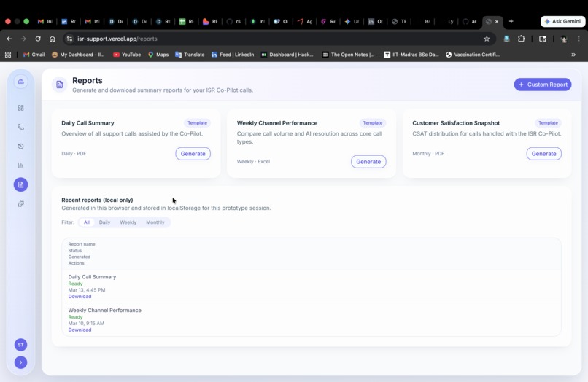
Task: Open the dashboard grid icon in the sidebar
Action: pos(20,108)
